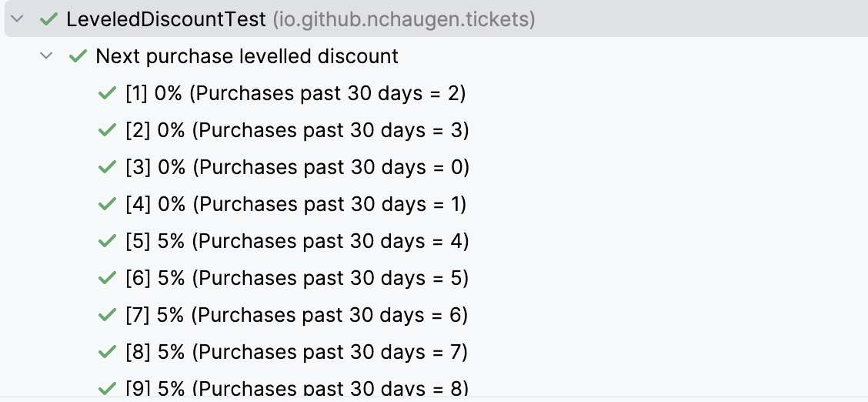This screenshot has width=868, height=402.
Task: Click the passed checkmark of test [4]
Action: (x=107, y=204)
